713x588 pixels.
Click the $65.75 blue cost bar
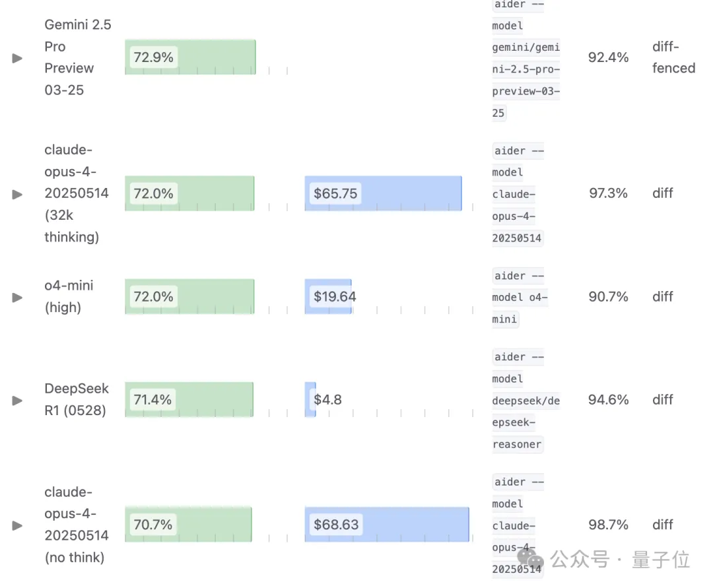point(383,193)
